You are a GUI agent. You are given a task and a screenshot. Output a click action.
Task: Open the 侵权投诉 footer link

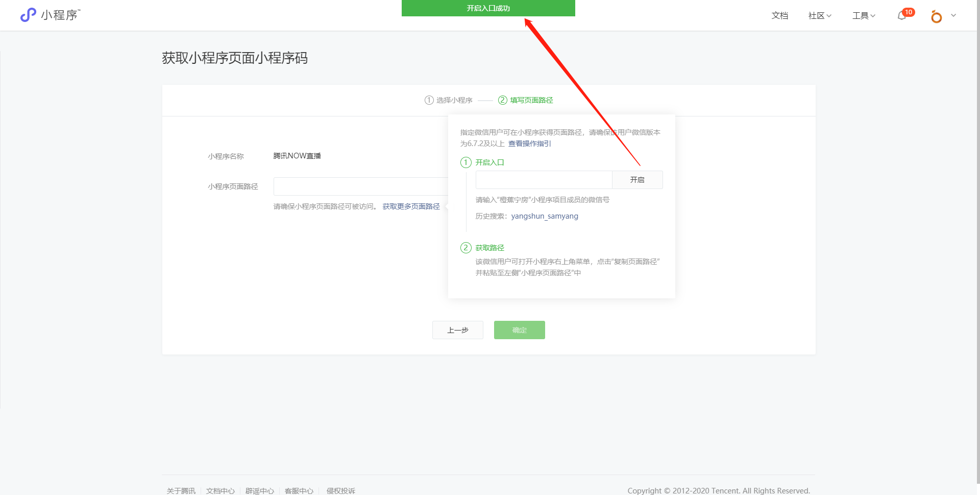pos(341,491)
